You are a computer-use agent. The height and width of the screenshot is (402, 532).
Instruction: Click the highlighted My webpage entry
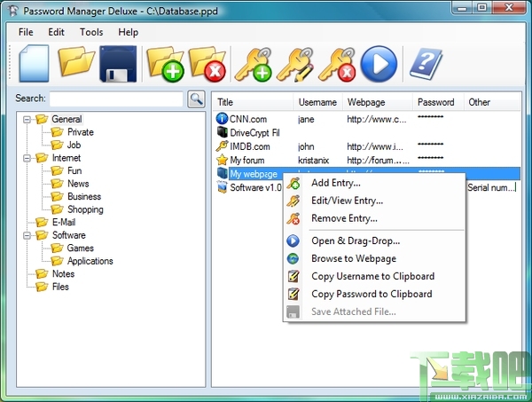tap(254, 174)
